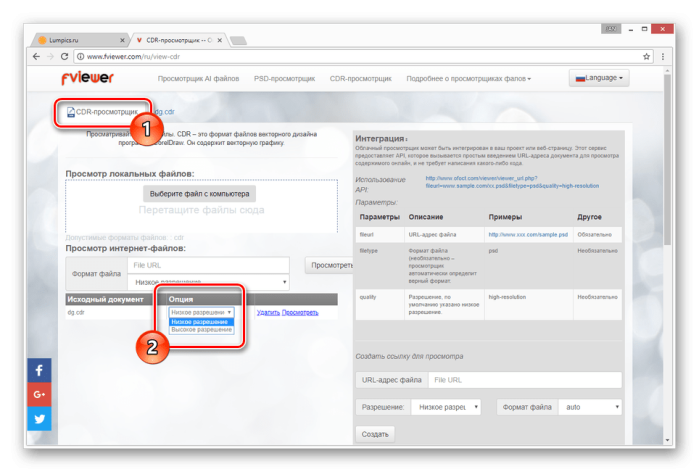The width and height of the screenshot is (699, 472).
Task: Go back with browser arrow
Action: 36,57
